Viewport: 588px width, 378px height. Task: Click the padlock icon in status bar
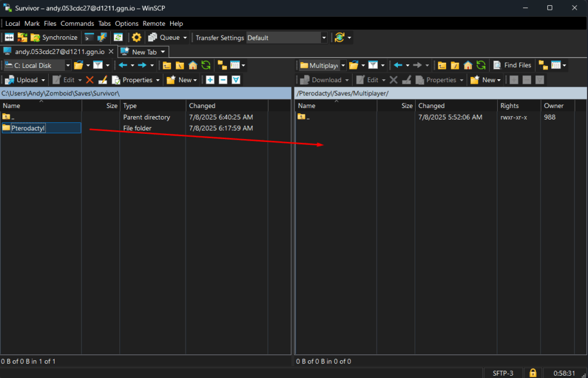click(x=532, y=373)
